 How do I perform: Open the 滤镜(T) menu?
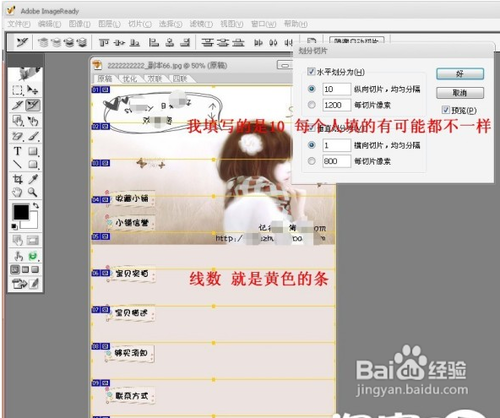point(201,24)
